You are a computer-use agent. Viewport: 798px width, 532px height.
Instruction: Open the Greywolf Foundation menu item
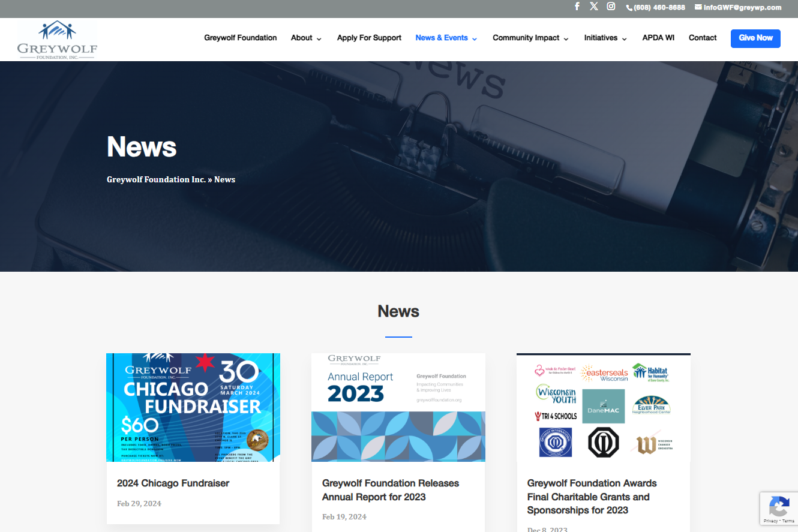241,38
